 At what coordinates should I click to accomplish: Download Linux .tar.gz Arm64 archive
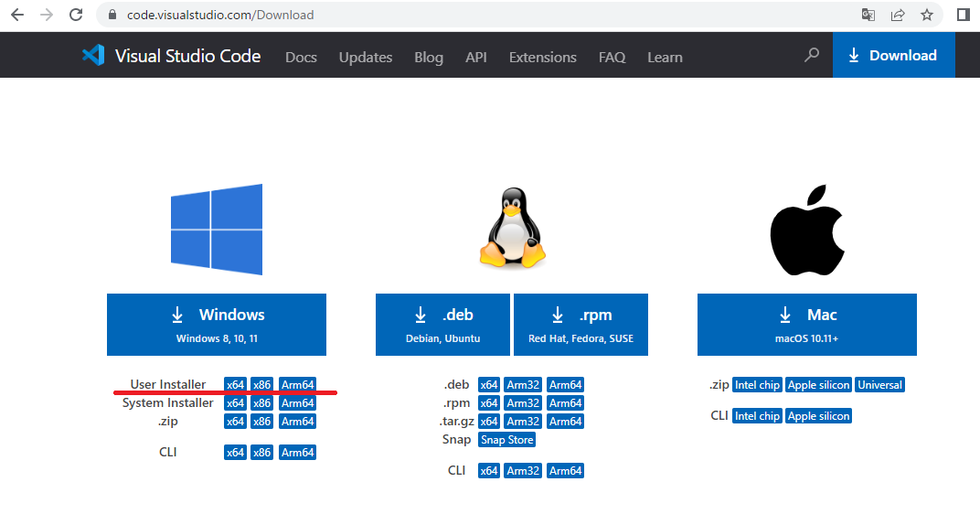pos(566,422)
